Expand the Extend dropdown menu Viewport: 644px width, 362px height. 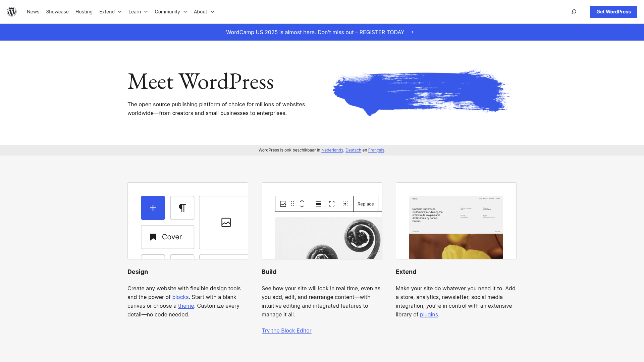110,12
